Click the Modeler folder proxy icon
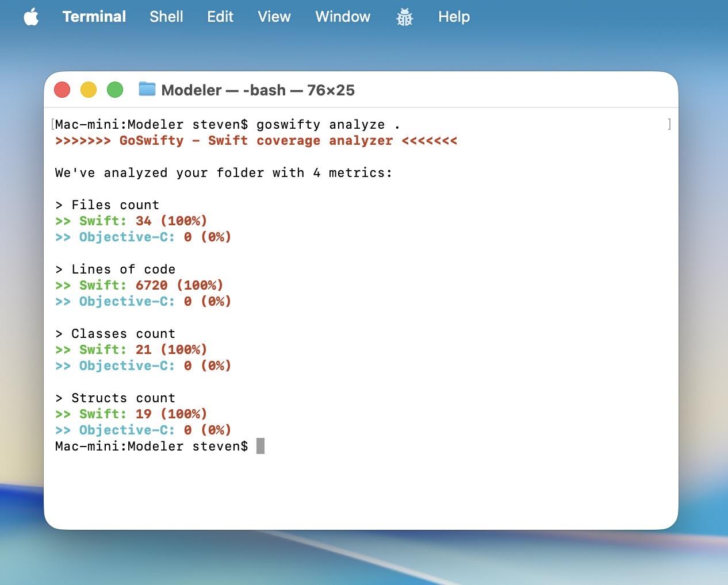Viewport: 728px width, 585px height. click(147, 89)
